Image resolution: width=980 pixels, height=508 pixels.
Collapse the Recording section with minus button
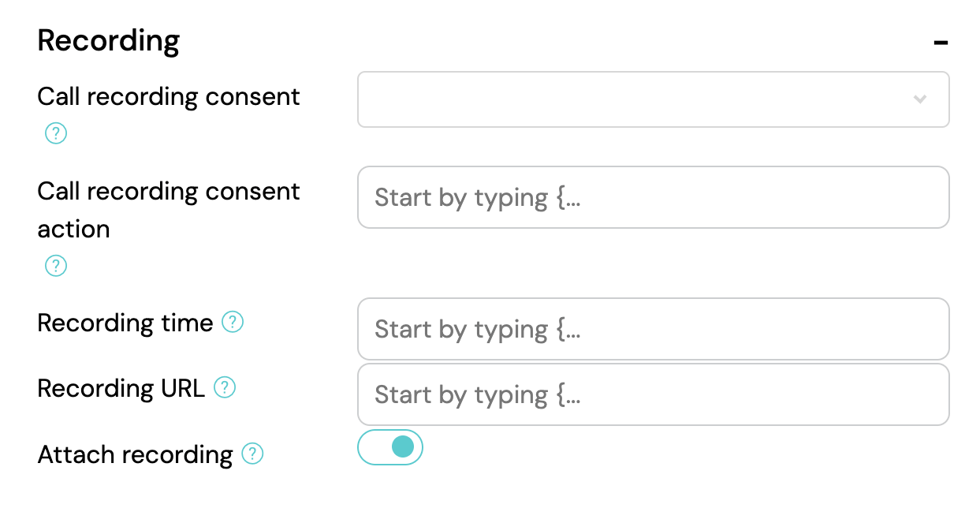(x=940, y=42)
